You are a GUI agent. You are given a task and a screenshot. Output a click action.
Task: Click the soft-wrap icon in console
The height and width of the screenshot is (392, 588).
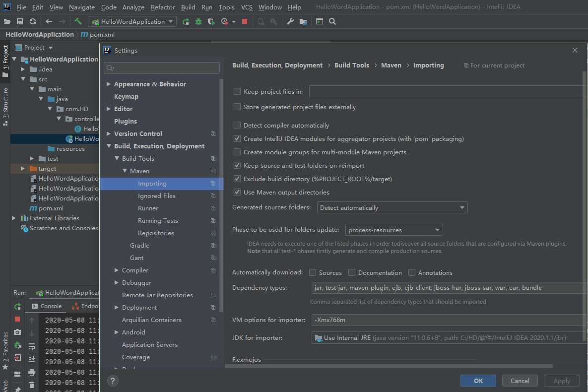coord(32,346)
